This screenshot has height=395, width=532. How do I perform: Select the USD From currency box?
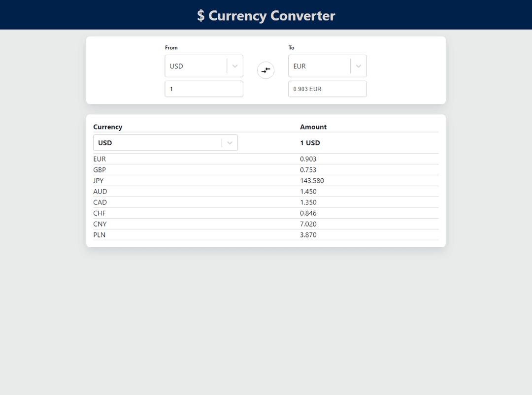pyautogui.click(x=196, y=66)
